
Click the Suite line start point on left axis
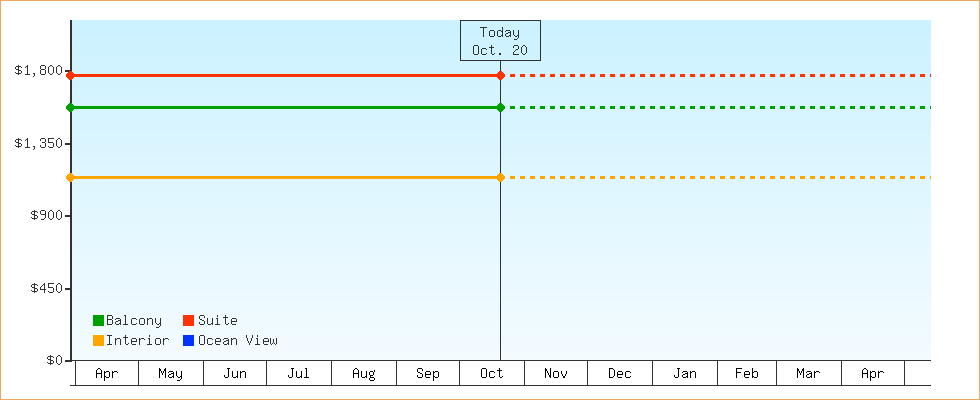(71, 76)
